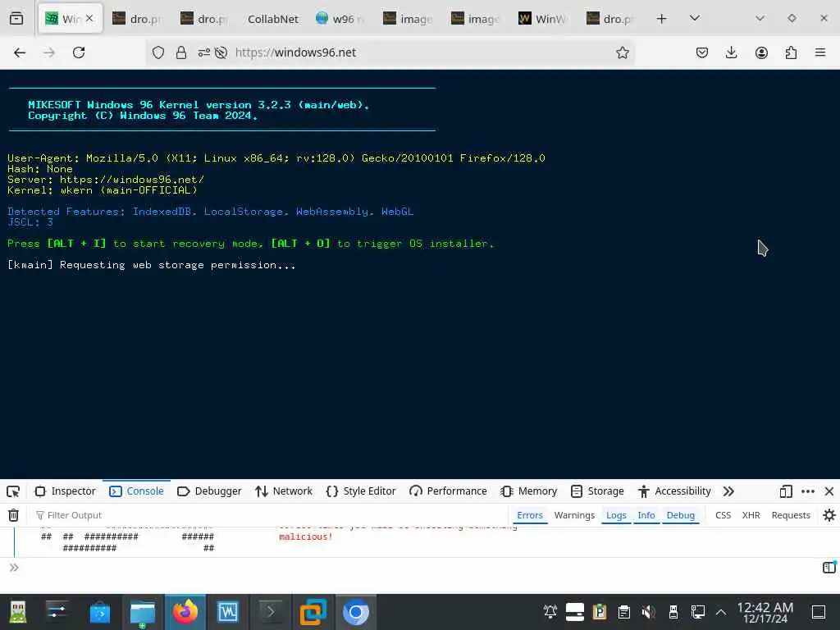This screenshot has width=840, height=630.
Task: Focus the Filter Output field
Action: pyautogui.click(x=268, y=515)
